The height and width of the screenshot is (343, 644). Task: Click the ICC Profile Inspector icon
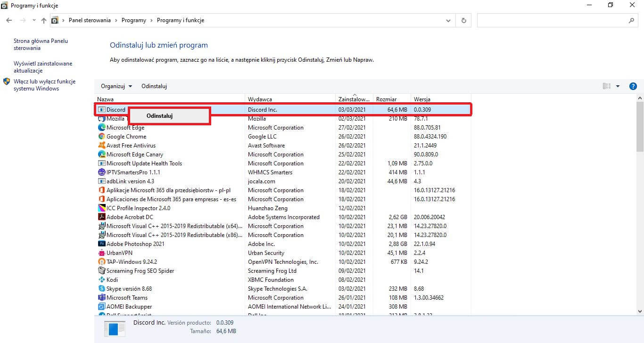point(101,208)
